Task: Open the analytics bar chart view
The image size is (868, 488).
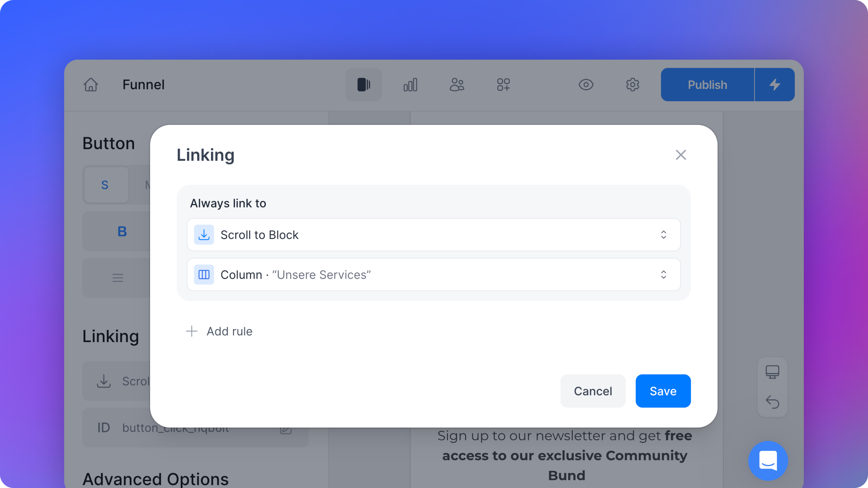Action: tap(410, 84)
